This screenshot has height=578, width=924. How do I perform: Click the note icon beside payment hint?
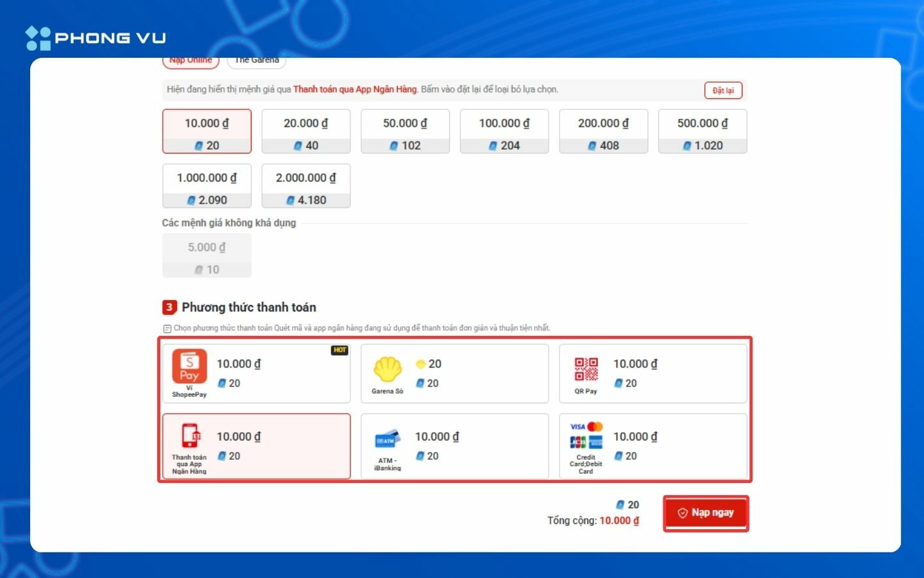167,329
